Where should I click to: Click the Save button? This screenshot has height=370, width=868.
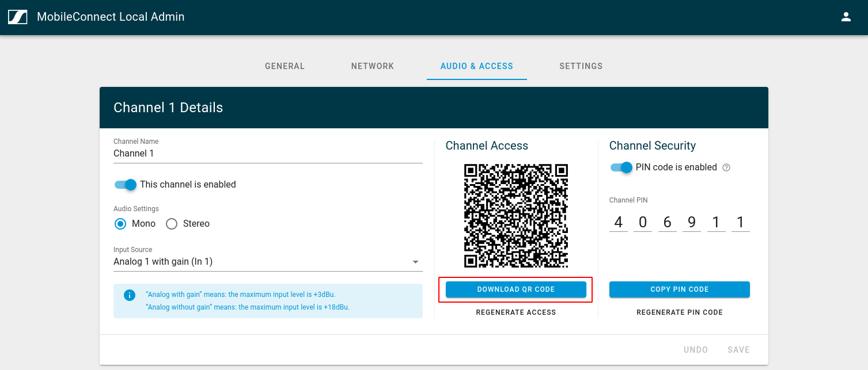pyautogui.click(x=738, y=350)
